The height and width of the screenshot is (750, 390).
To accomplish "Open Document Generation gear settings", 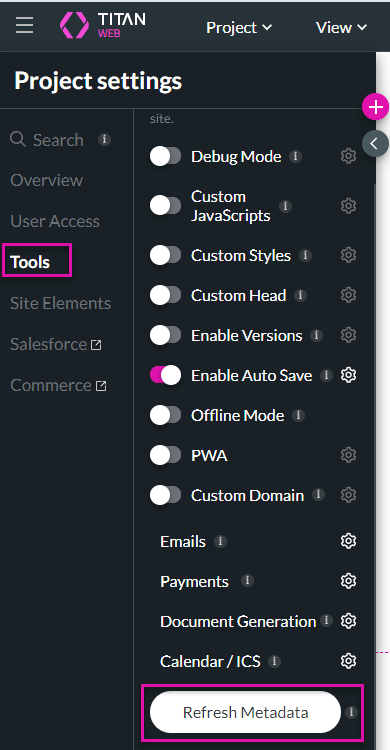I will pos(348,621).
